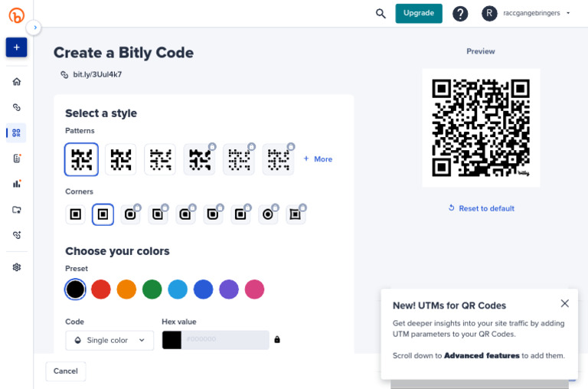Select the second QR pattern style

(x=121, y=159)
